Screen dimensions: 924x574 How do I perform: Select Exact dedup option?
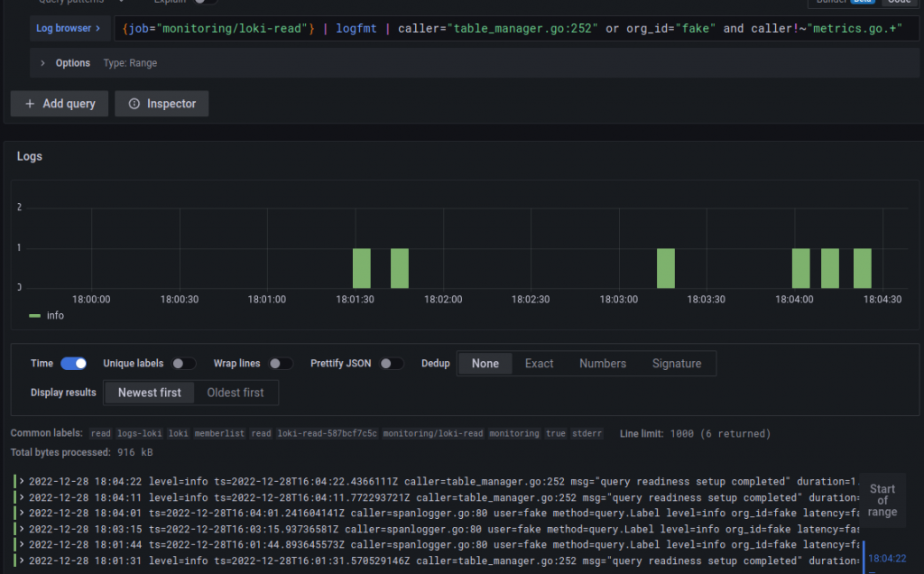(x=539, y=364)
